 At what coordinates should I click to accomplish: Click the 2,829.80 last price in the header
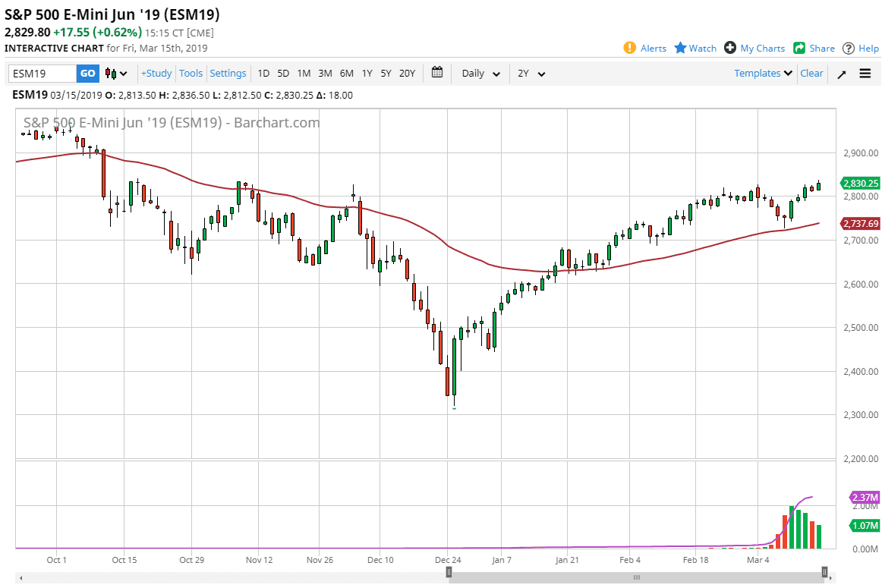[27, 33]
